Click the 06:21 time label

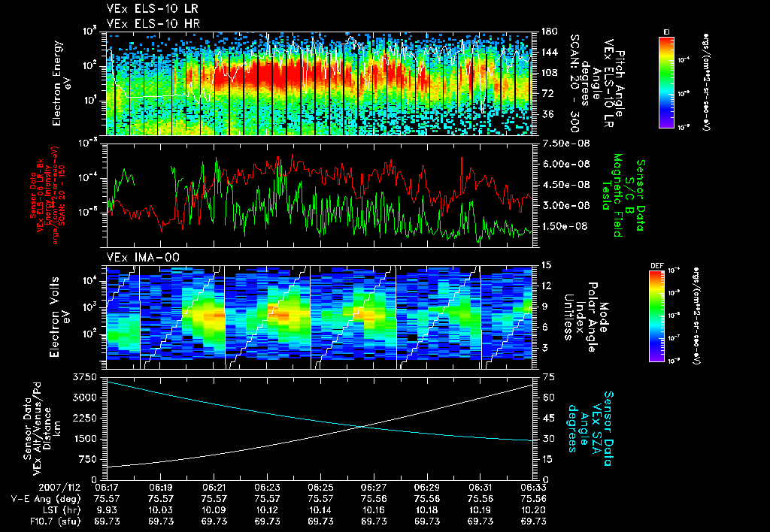tap(214, 488)
